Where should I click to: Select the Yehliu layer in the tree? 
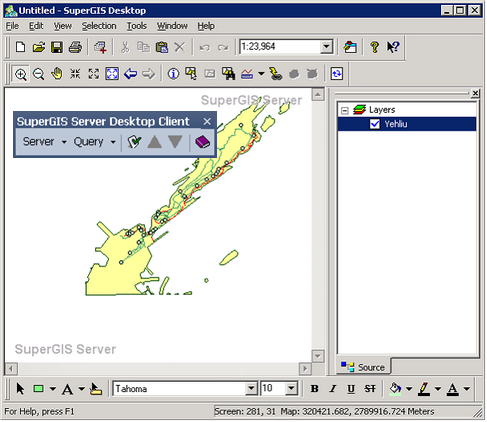(396, 124)
